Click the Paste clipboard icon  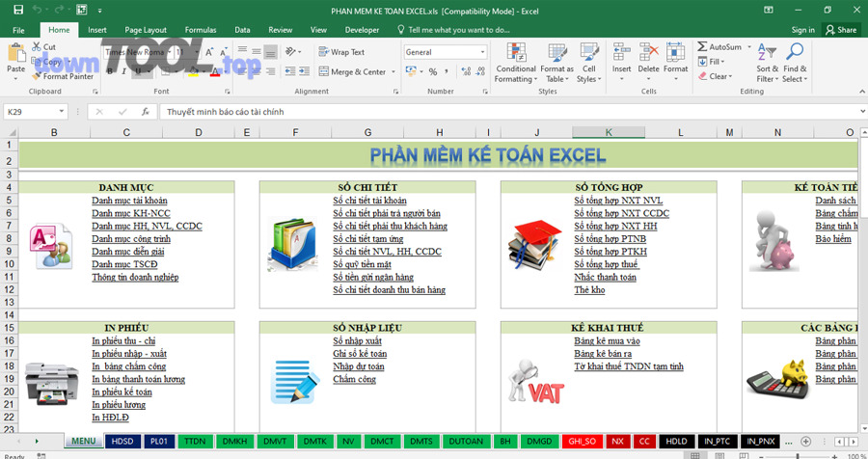16,53
